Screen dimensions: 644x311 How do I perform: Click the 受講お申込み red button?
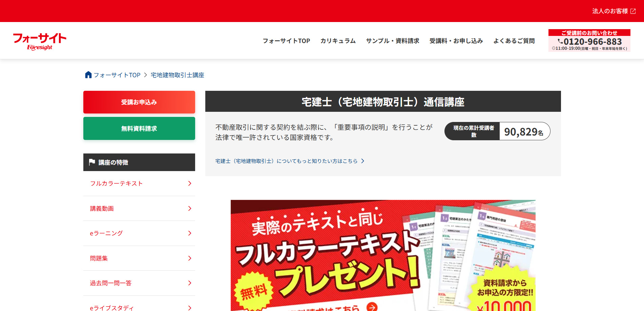pyautogui.click(x=139, y=102)
